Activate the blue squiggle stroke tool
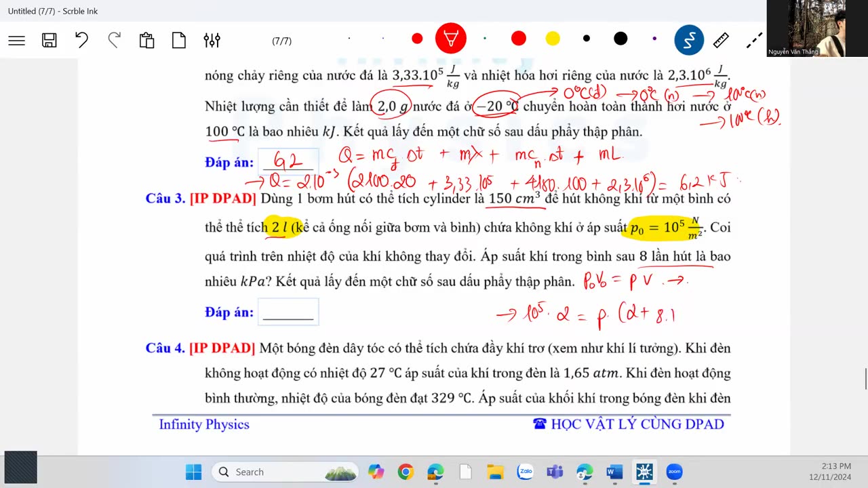The height and width of the screenshot is (488, 868). [689, 41]
